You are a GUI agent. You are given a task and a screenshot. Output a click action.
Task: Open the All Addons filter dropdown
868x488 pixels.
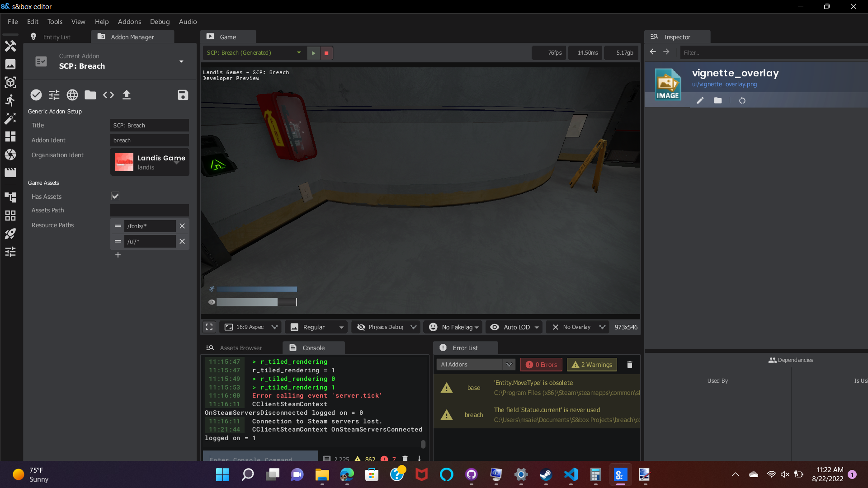475,364
